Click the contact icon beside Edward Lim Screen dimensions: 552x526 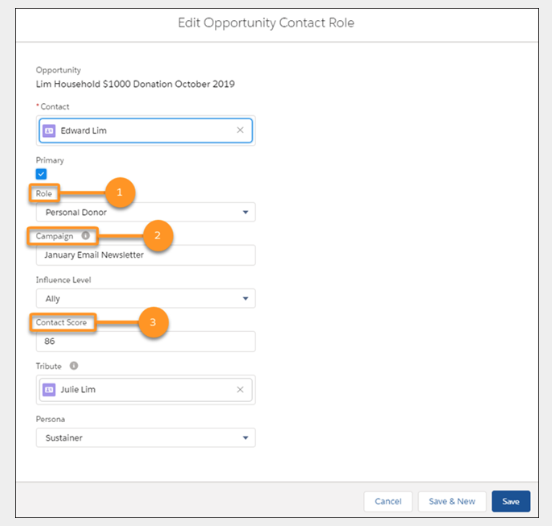tap(49, 131)
